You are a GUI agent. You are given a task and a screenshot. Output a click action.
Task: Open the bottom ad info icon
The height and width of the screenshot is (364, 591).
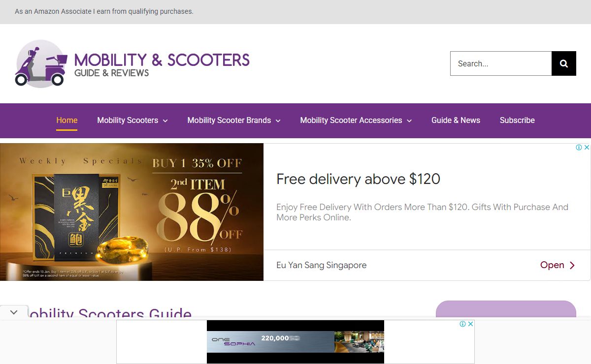[463, 324]
